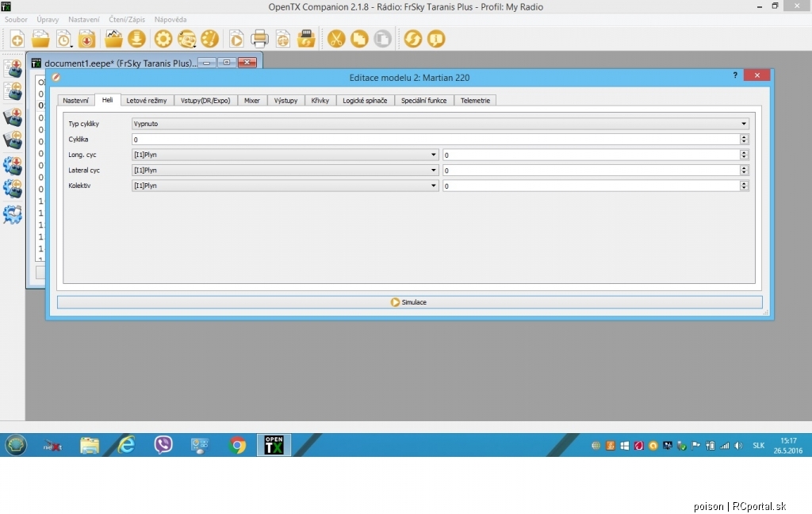Print using the toolbar printer icon
The height and width of the screenshot is (514, 812).
(259, 39)
